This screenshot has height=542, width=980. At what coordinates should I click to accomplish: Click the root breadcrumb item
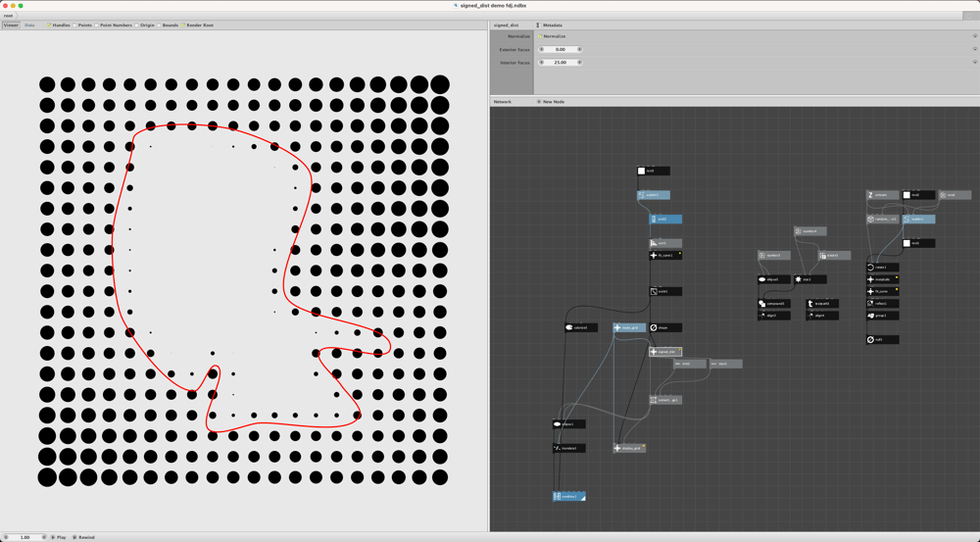click(x=8, y=15)
